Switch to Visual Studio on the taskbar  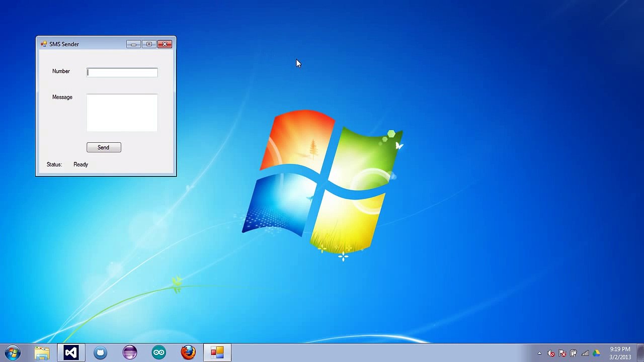(x=71, y=352)
